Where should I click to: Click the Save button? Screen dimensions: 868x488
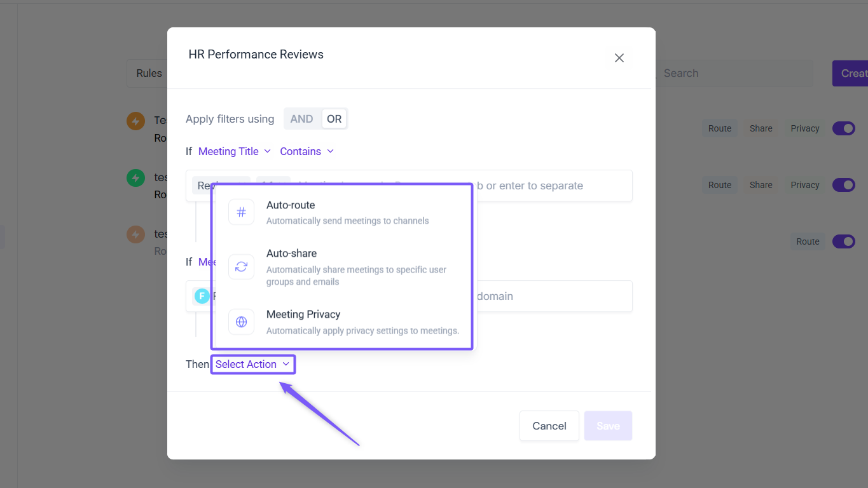pyautogui.click(x=608, y=426)
